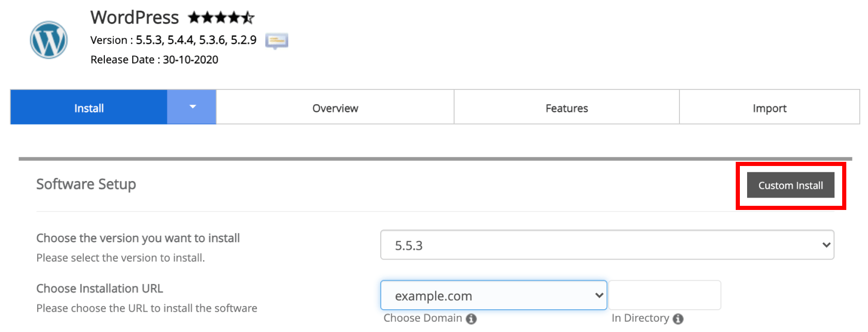Open the version 5.5.3 dropdown
The image size is (868, 332).
click(x=607, y=245)
